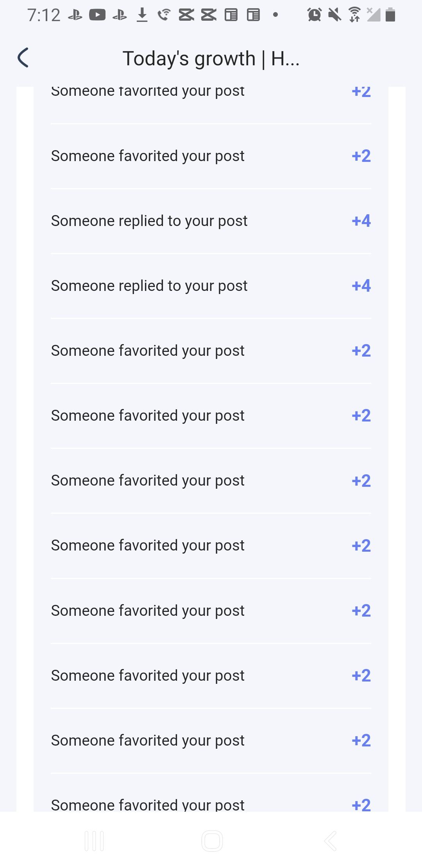The width and height of the screenshot is (422, 868).
Task: Open the first "Someone replied to your post" entry
Action: [149, 221]
